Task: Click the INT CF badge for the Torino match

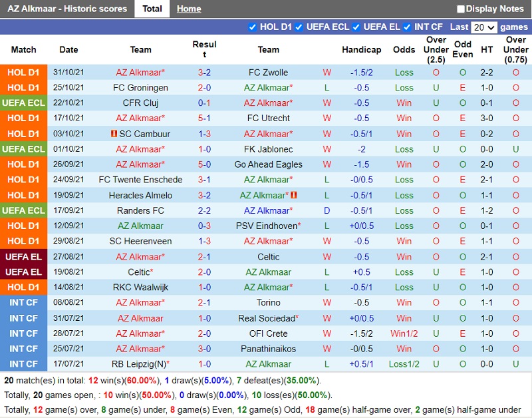Action: (23, 303)
